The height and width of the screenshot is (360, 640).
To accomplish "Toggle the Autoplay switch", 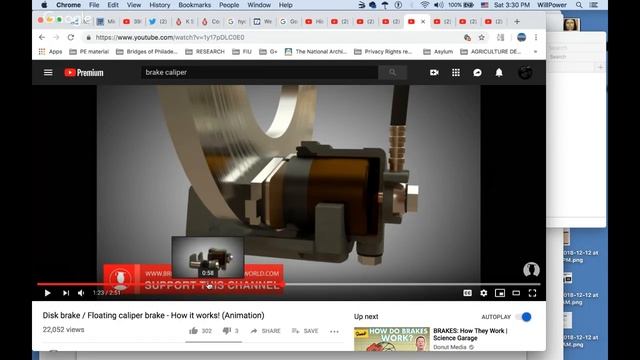I will click(x=524, y=317).
